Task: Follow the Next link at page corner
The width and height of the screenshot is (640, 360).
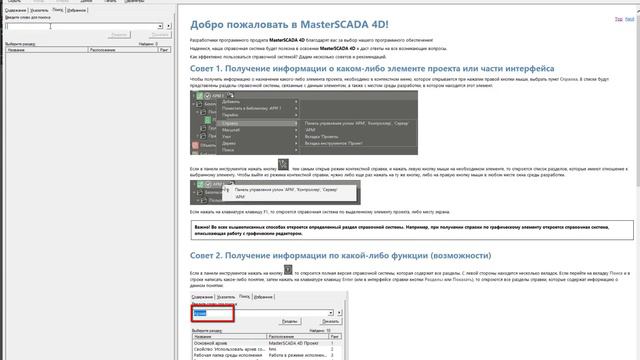Action: (629, 19)
